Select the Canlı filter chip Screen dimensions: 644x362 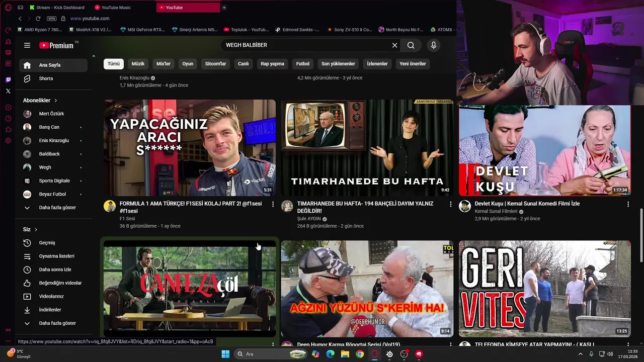point(244,64)
